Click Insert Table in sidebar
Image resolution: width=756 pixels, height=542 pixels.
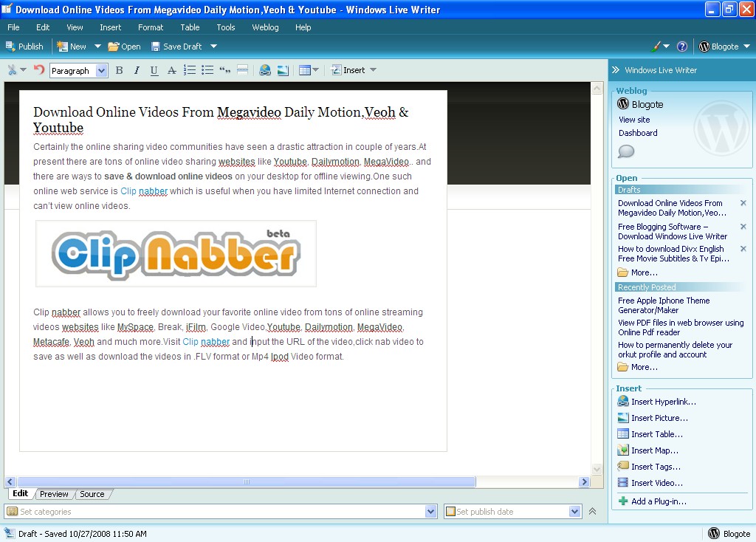[x=650, y=434]
